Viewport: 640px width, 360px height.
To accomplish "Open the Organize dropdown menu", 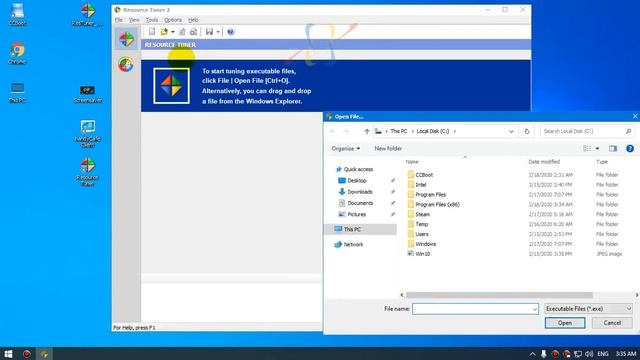I will [346, 149].
